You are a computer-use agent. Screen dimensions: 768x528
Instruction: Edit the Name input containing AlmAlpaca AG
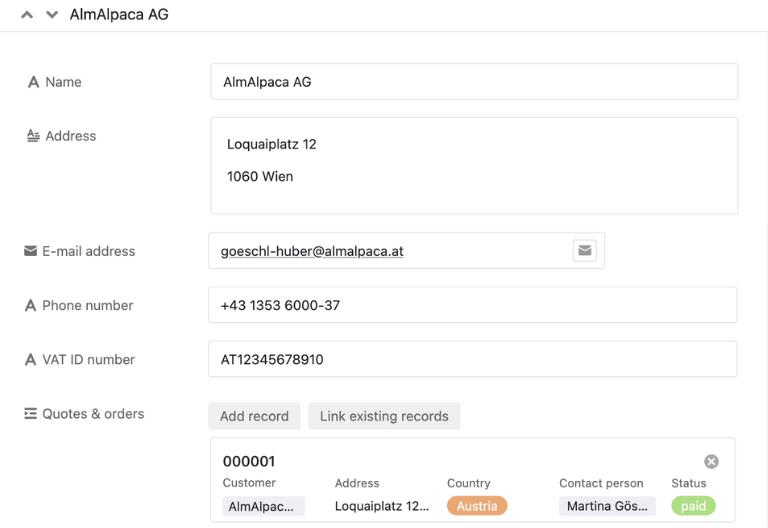(473, 82)
